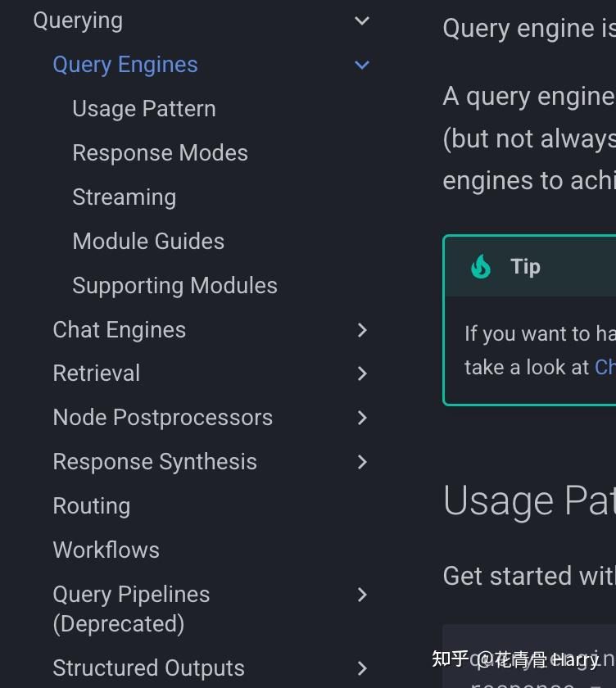Image resolution: width=616 pixels, height=688 pixels.
Task: Select Querying in the navigation menu
Action: pos(78,20)
